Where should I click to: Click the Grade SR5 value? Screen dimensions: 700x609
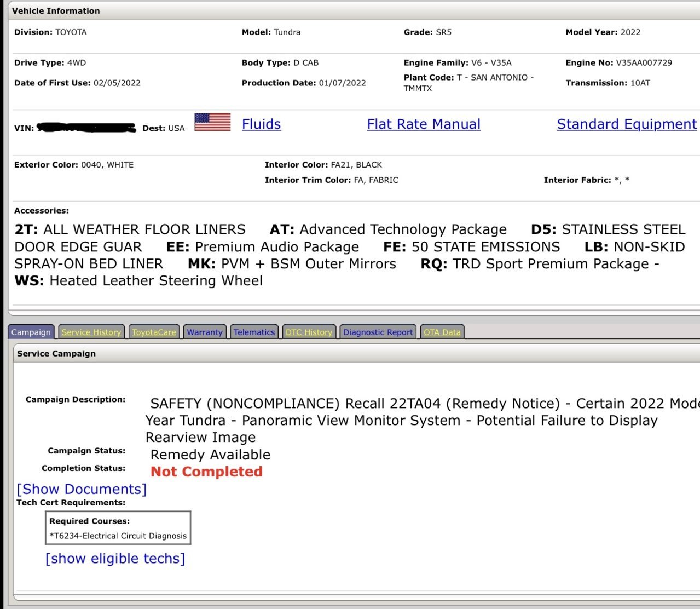[444, 32]
